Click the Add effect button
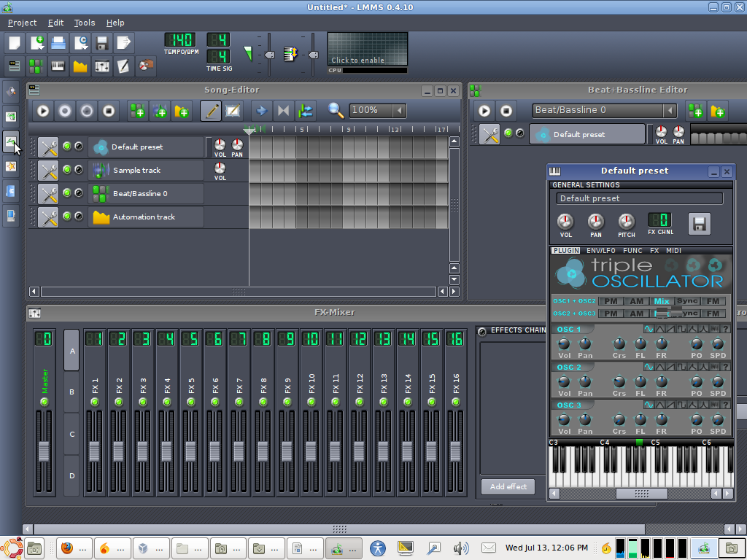 click(508, 486)
